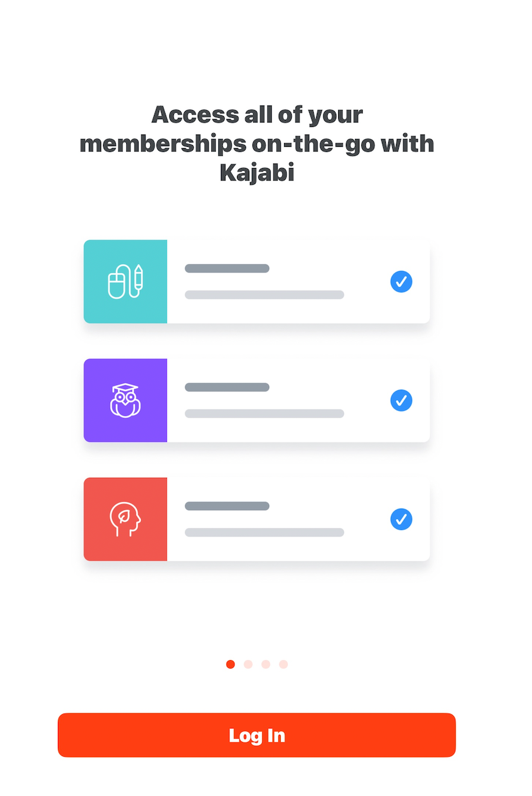Click the light subtitle bar in teal card

(x=264, y=295)
